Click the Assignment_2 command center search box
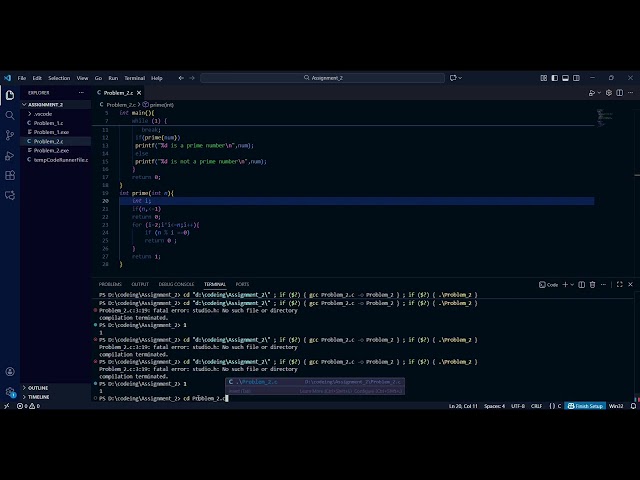Screen dimensions: 640x480 coord(322,78)
